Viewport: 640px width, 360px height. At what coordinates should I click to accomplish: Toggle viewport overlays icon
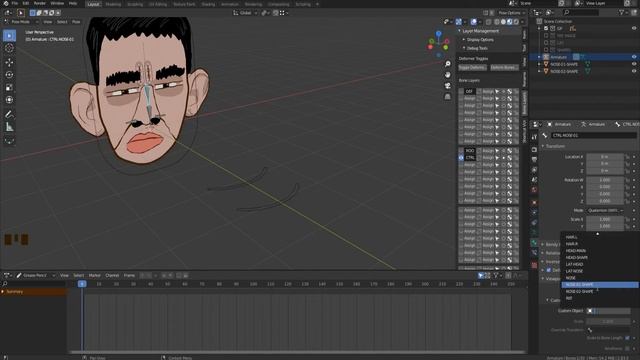(473, 22)
